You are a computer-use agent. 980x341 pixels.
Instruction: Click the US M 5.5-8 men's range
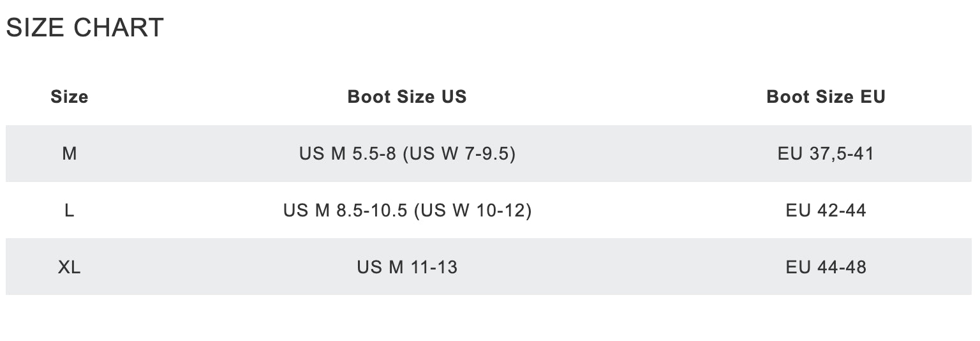click(x=347, y=154)
